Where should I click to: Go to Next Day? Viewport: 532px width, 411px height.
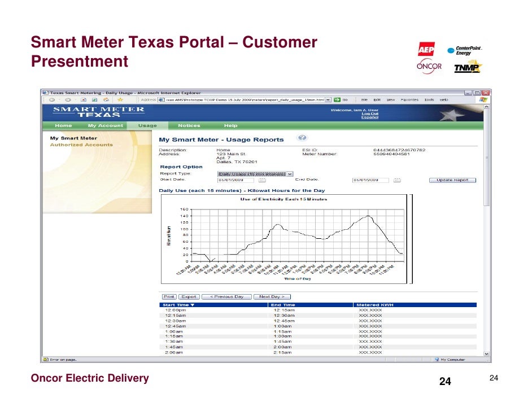tap(272, 297)
